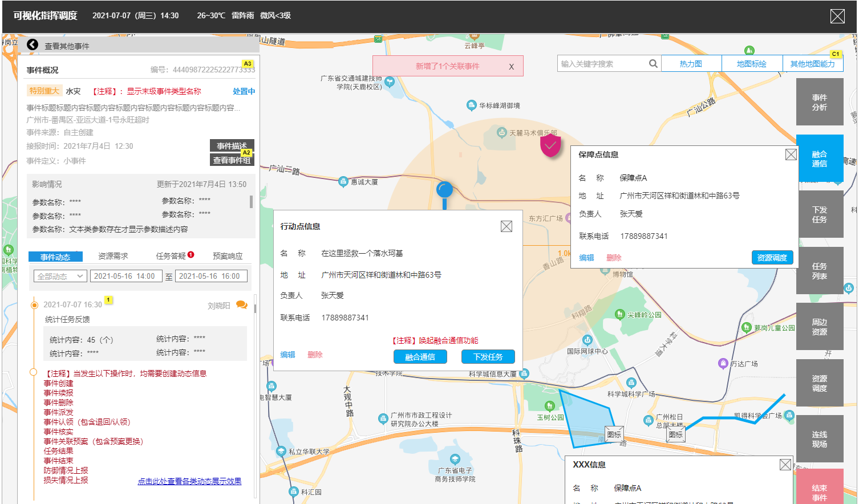Viewport: 859px width, 504px height.
Task: Open 刘晓阳's chat bubble icon
Action: [242, 305]
